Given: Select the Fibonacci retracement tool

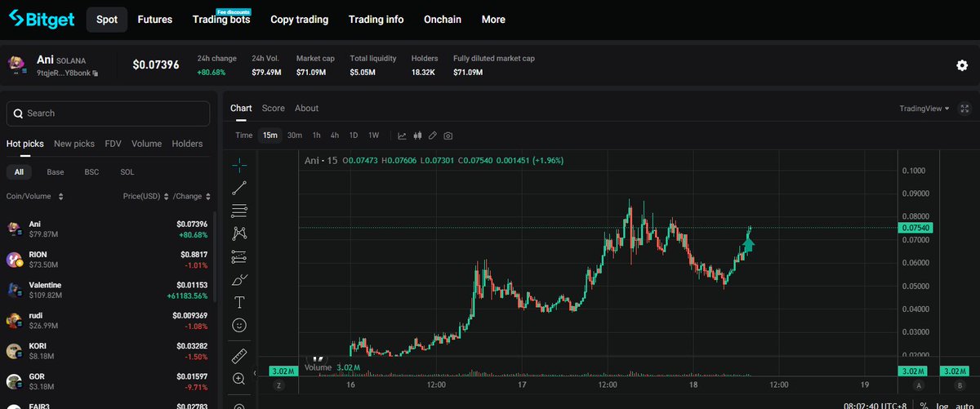Looking at the screenshot, I should [x=239, y=211].
